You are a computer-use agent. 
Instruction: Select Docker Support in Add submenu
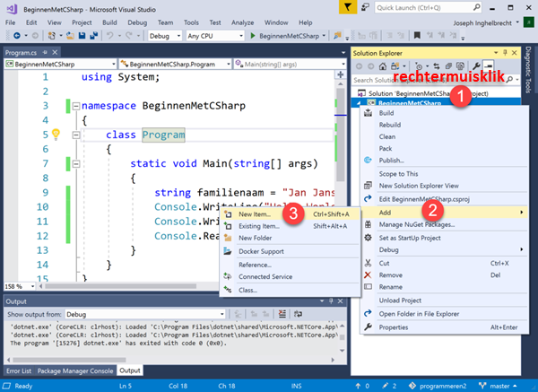[x=291, y=251]
